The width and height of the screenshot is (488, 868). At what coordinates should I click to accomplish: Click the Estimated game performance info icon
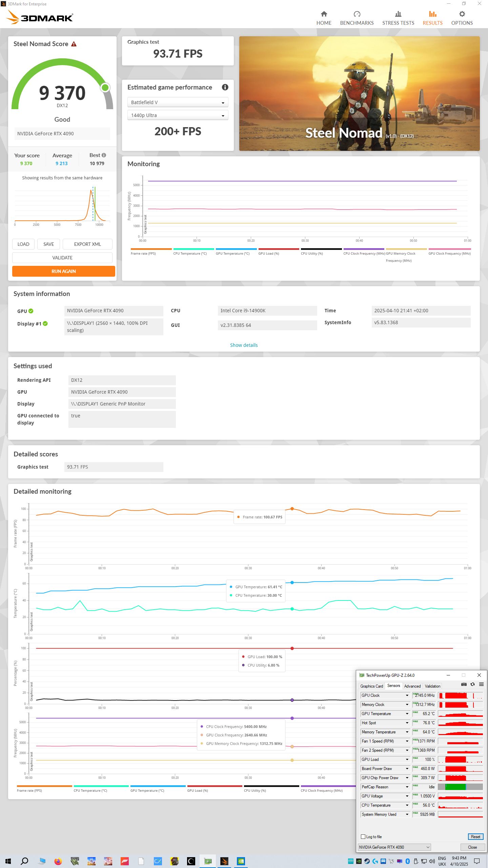click(x=225, y=87)
